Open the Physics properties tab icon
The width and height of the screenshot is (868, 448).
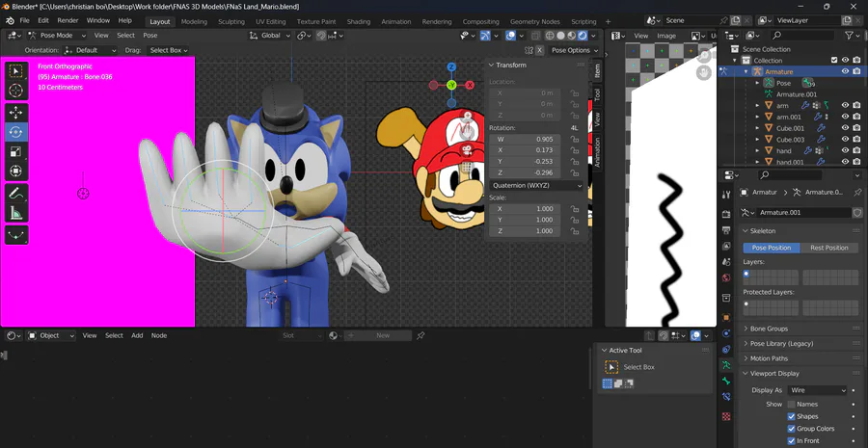727,333
